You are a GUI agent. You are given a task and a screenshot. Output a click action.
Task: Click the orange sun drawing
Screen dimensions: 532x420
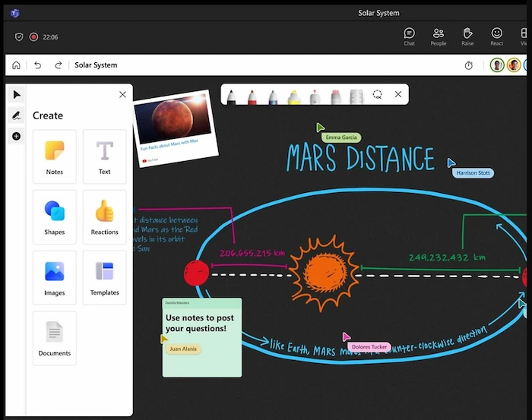(x=324, y=273)
